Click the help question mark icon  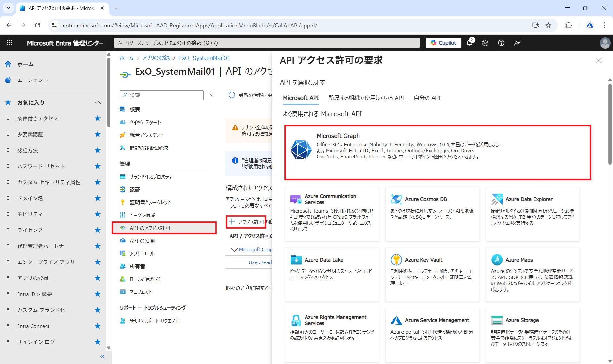pos(501,43)
